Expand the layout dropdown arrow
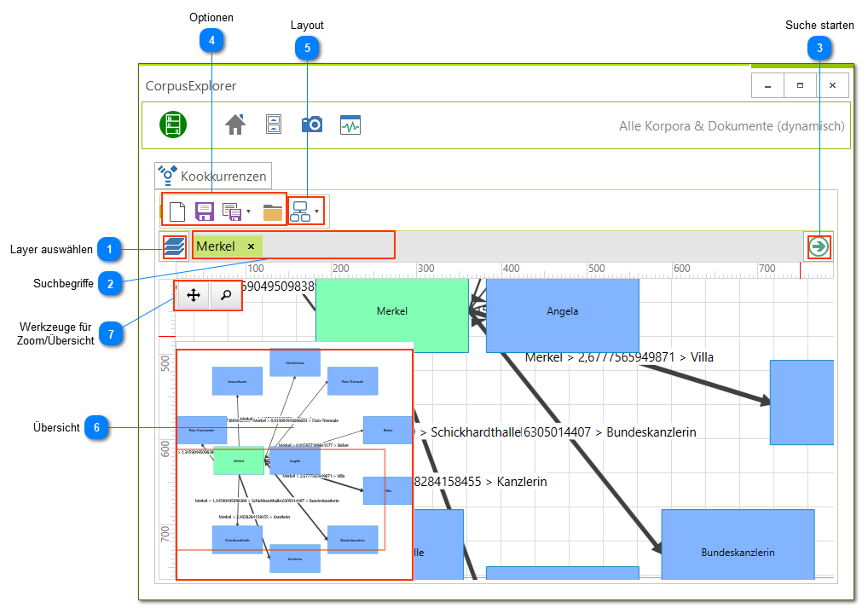The width and height of the screenshot is (868, 608). tap(316, 211)
